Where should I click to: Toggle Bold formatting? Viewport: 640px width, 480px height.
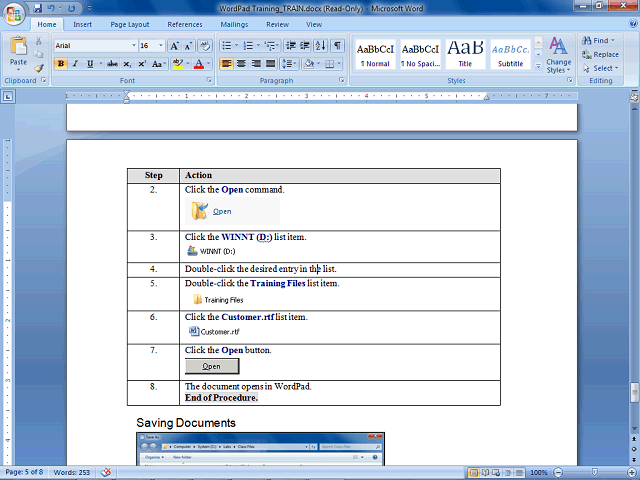[x=61, y=64]
